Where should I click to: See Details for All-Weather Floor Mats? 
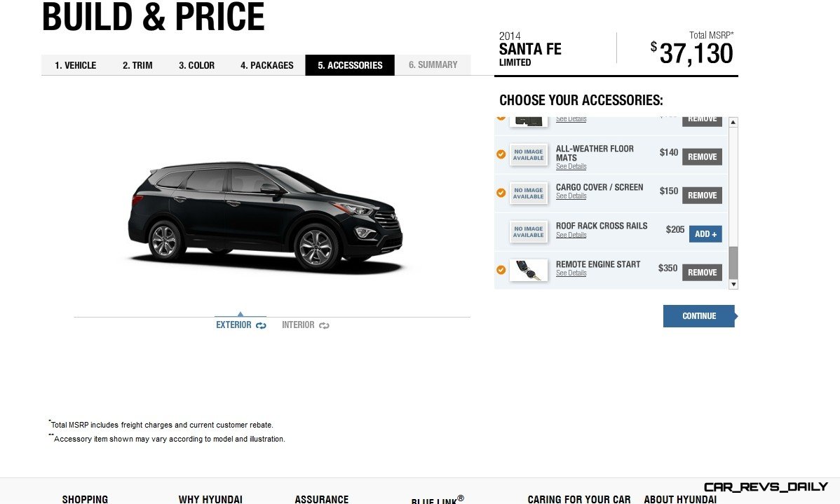tap(571, 167)
